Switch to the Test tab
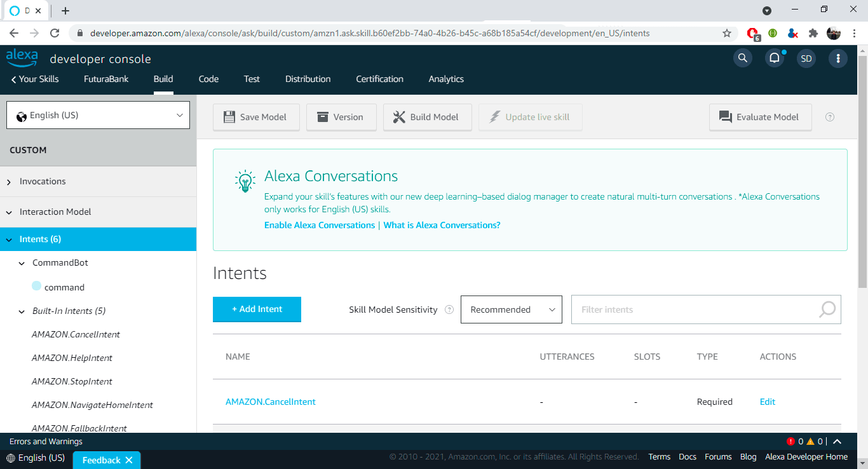This screenshot has height=469, width=868. pyautogui.click(x=252, y=79)
